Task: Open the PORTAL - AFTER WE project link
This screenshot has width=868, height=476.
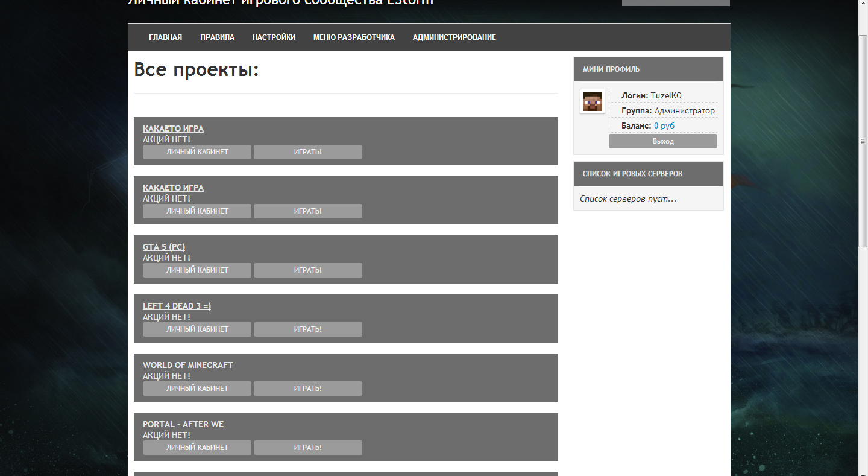Action: point(183,424)
